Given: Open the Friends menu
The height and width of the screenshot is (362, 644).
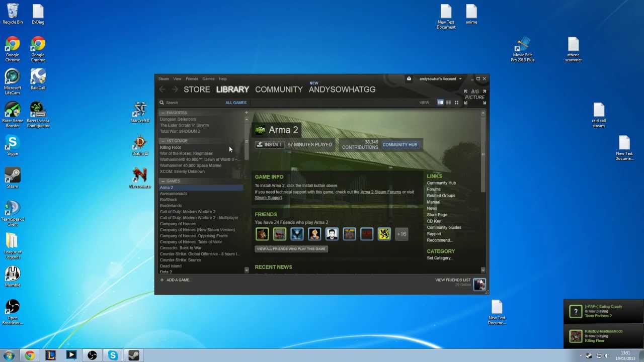Looking at the screenshot, I should pyautogui.click(x=192, y=79).
